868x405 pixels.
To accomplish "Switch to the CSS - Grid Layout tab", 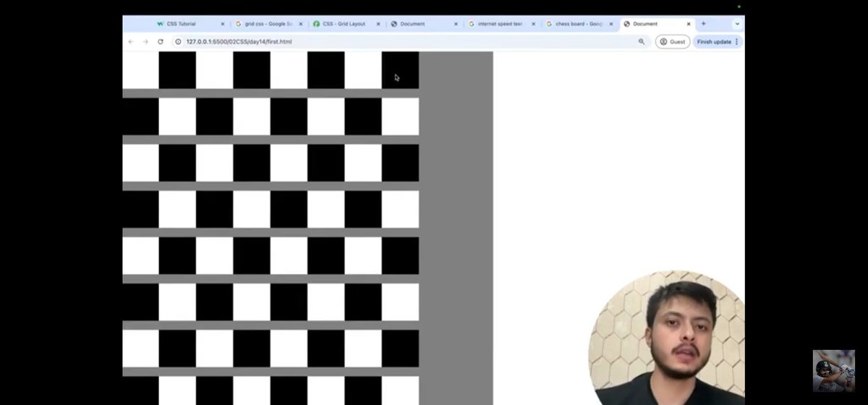I will (346, 24).
